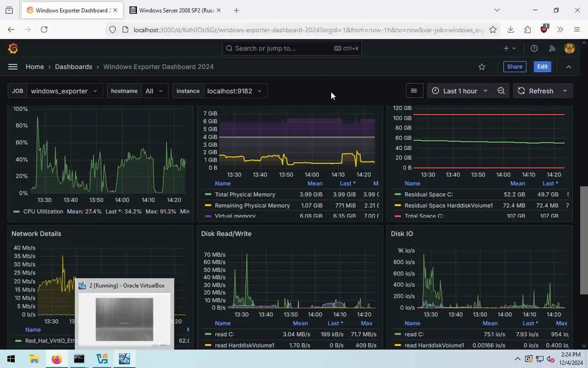Toggle Total Physical Memory series visibility
Screen dimensions: 588x368
point(245,195)
